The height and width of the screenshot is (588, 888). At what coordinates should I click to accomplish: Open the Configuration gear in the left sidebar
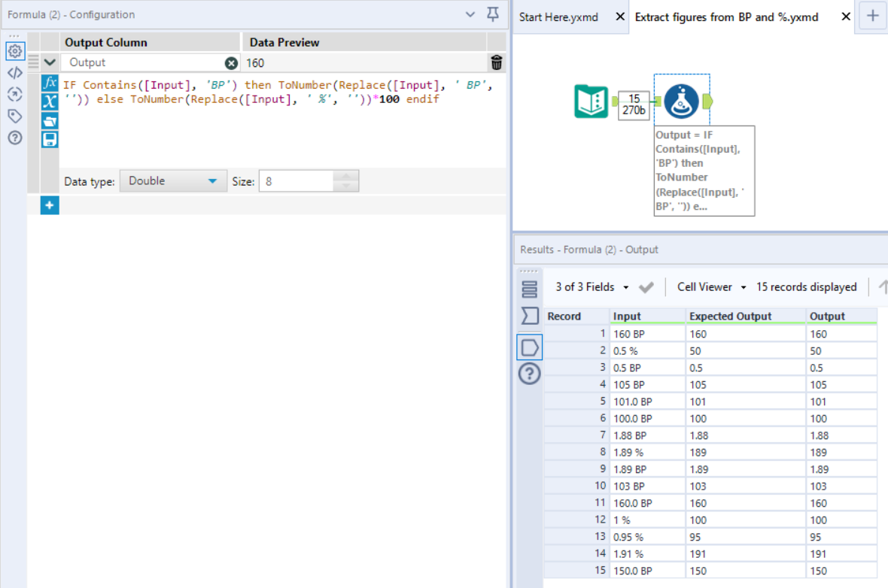(x=15, y=51)
